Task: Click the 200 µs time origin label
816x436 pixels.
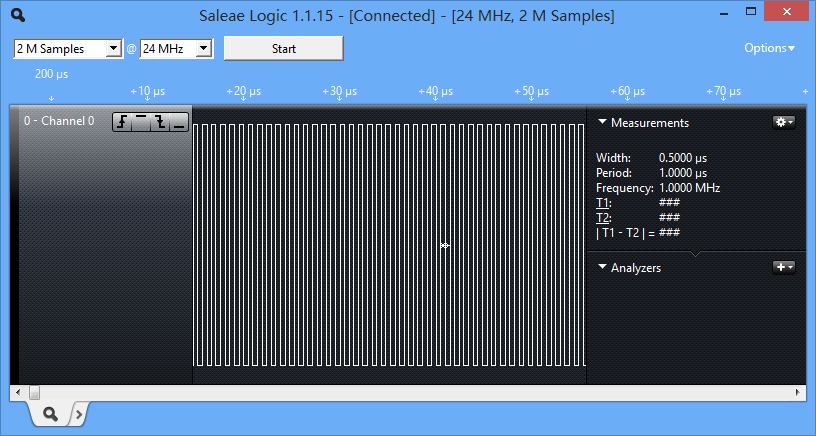Action: pos(52,74)
